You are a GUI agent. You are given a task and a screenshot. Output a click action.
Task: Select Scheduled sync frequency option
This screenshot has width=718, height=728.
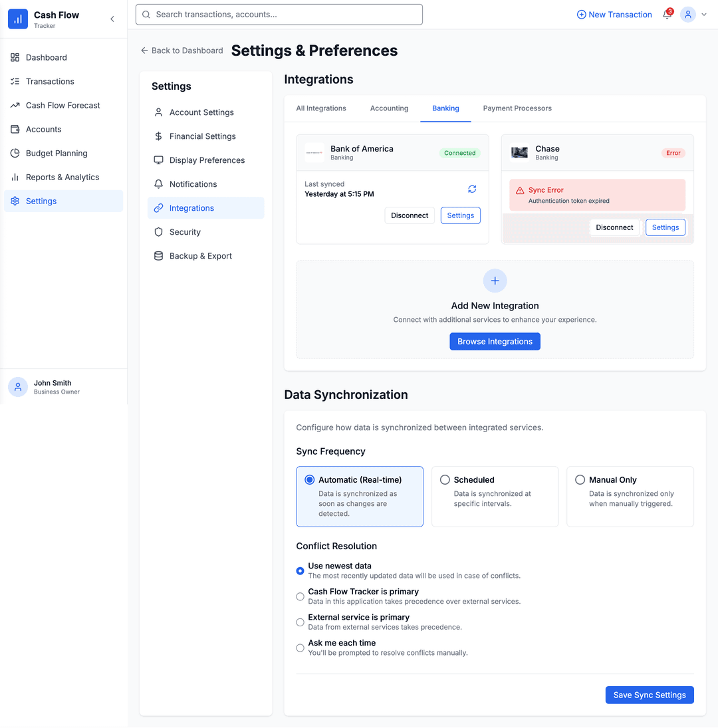(445, 479)
